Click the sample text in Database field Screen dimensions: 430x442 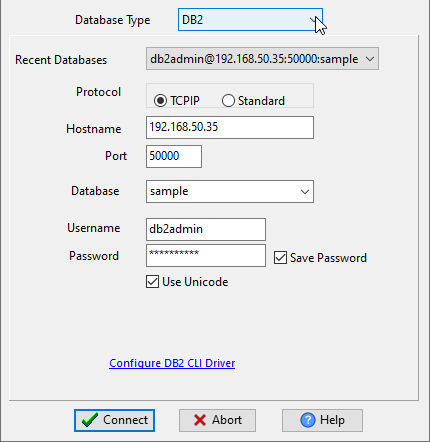[169, 191]
